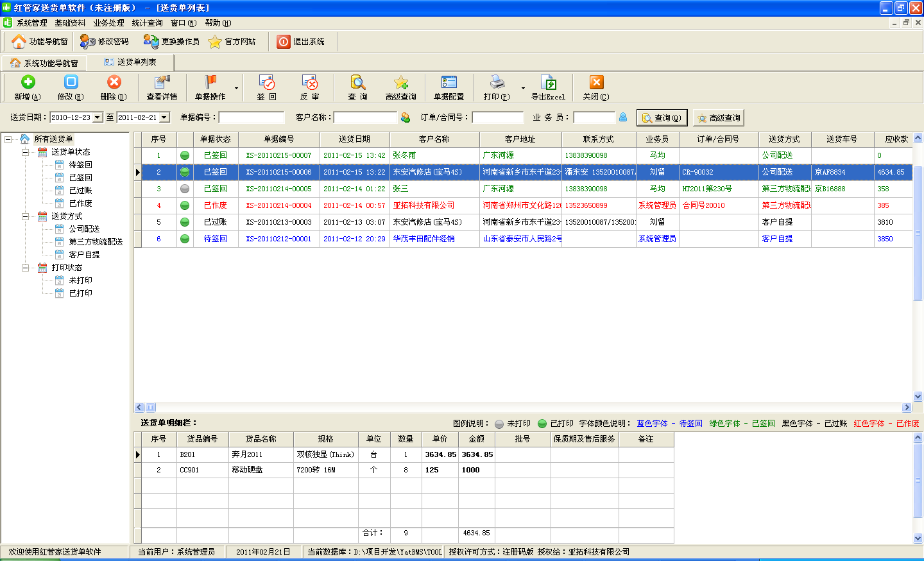Open 单据配置 (Document config) tool
924x561 pixels.
click(449, 82)
